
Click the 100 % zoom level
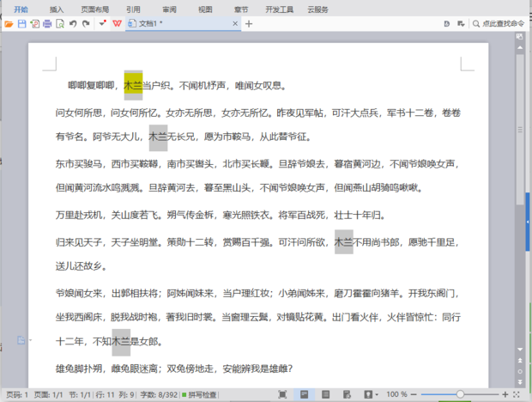point(396,394)
